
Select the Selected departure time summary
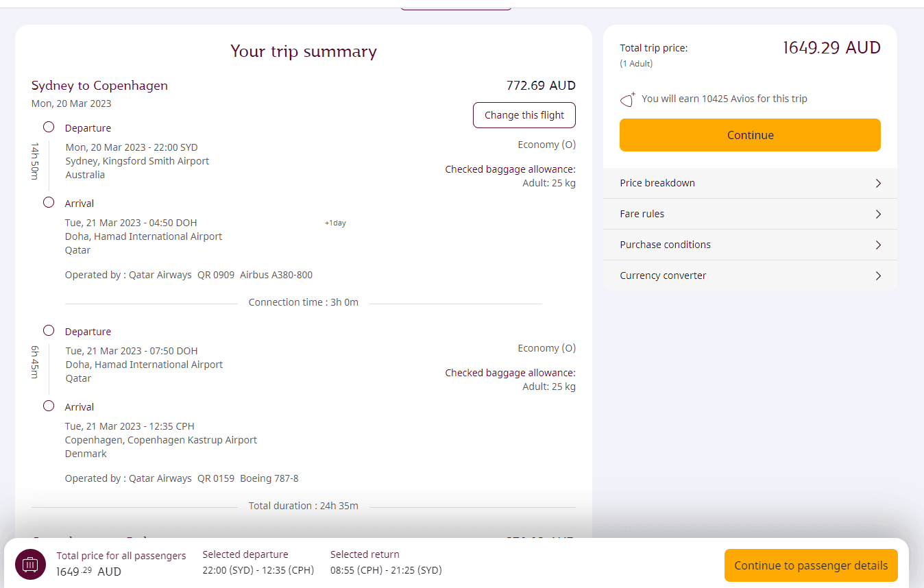pyautogui.click(x=258, y=570)
